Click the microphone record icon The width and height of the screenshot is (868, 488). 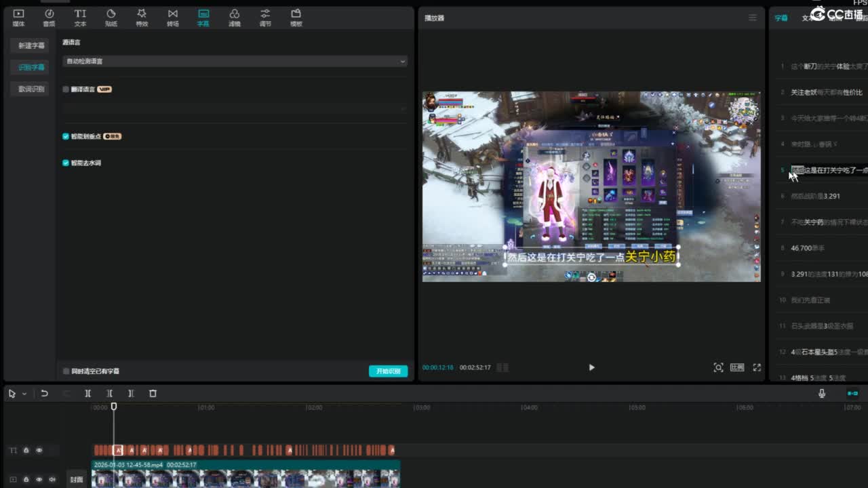click(822, 393)
